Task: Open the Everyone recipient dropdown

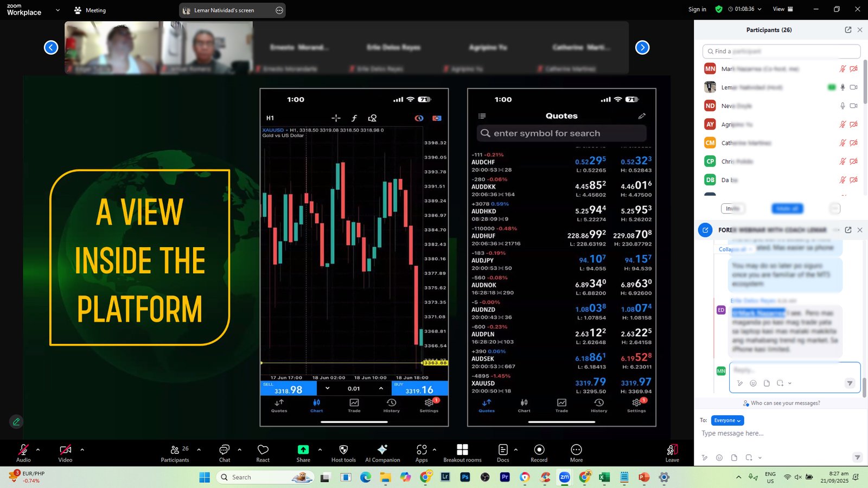Action: pyautogui.click(x=727, y=420)
